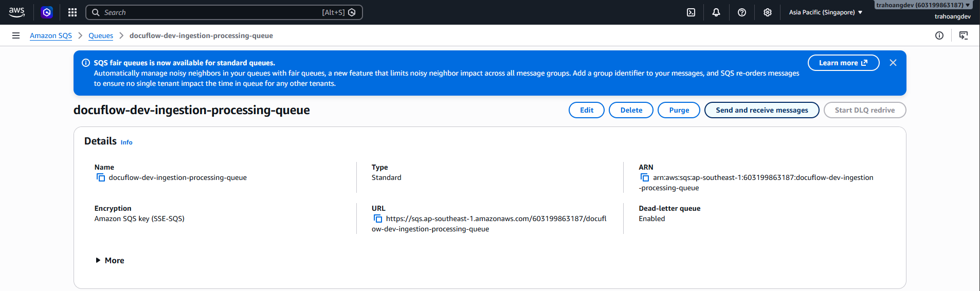Click the purple pinned service icon
Viewport: 980px width, 291px height.
click(x=47, y=12)
